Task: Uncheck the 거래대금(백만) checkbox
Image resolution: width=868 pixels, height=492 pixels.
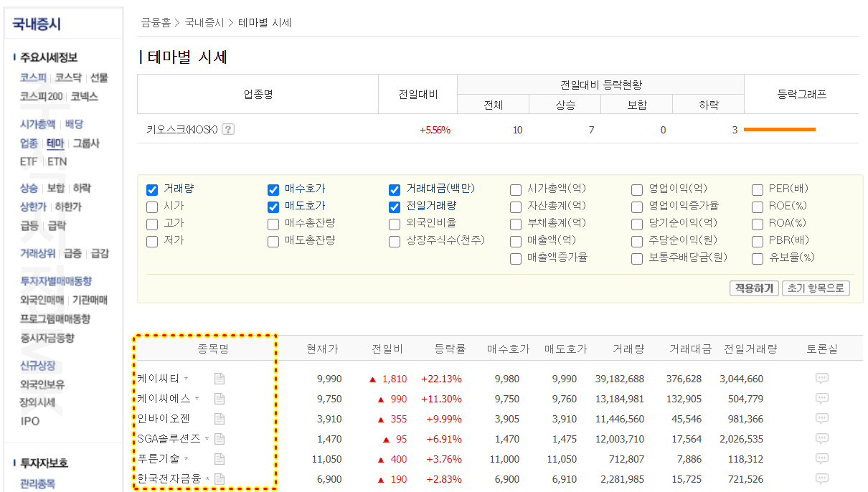Action: click(x=395, y=190)
